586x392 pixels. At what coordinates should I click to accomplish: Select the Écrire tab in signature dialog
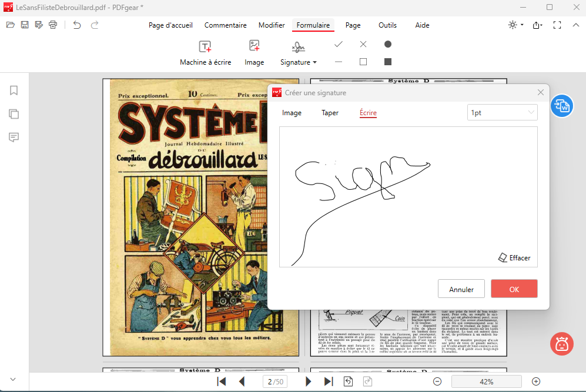(x=368, y=113)
